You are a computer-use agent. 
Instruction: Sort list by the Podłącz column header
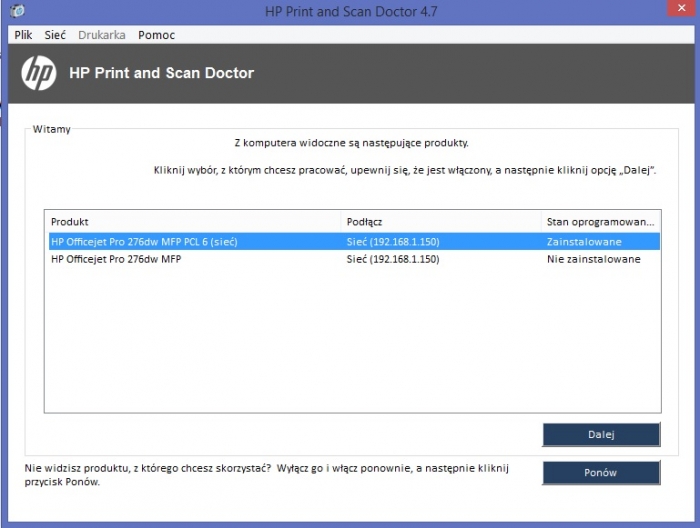pos(441,222)
